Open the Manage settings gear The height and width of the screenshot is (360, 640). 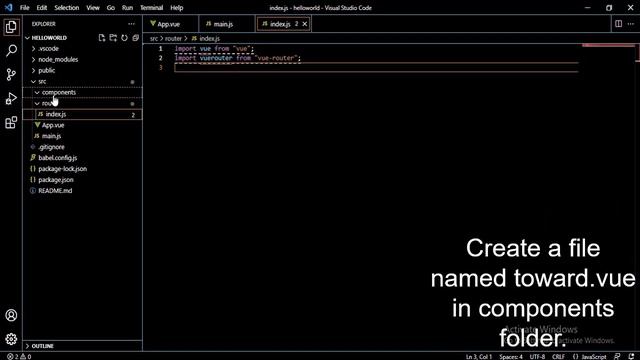(11, 339)
